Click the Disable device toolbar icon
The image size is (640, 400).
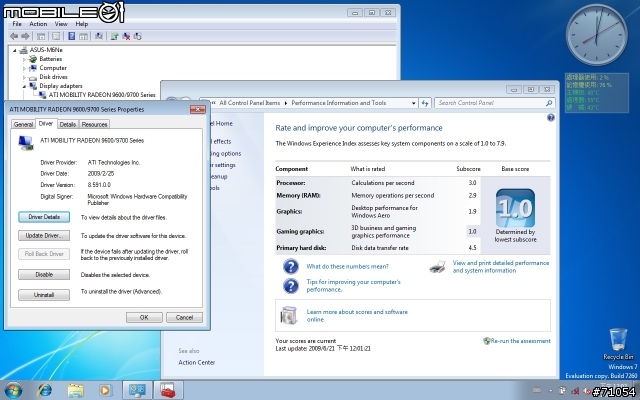[138, 36]
